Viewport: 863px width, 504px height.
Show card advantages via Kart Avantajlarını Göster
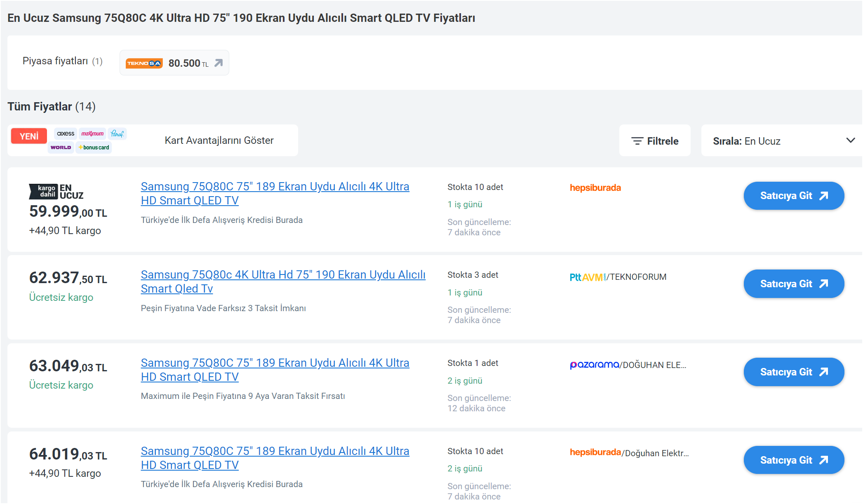click(x=219, y=141)
